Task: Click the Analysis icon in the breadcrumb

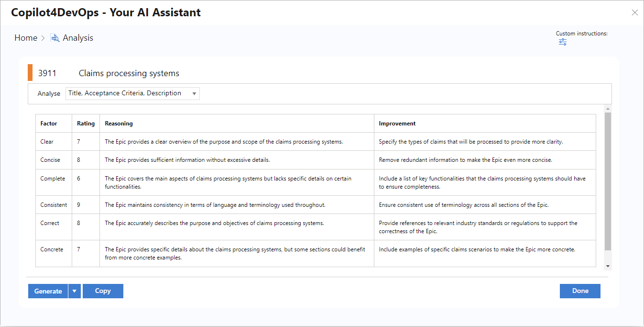Action: (55, 38)
